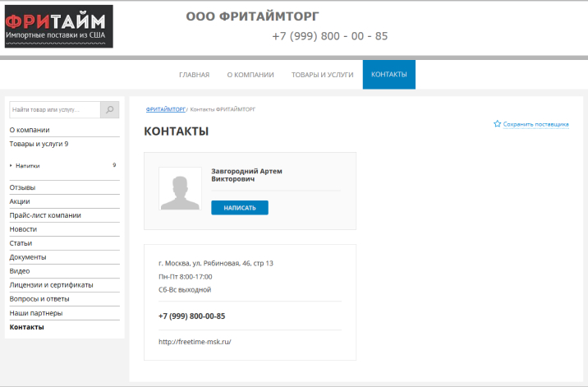Open the О КОМПАНИИ navigation tab
The width and height of the screenshot is (588, 387).
(250, 75)
